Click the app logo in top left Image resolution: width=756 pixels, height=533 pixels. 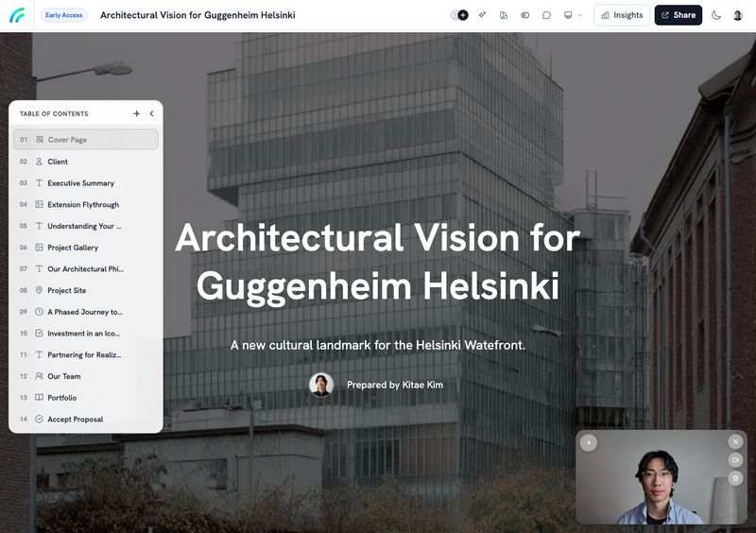[x=18, y=15]
